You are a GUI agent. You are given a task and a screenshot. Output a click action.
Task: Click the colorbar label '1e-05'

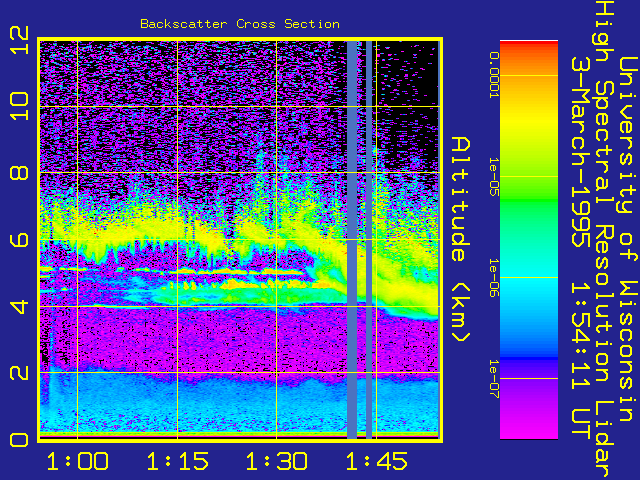point(494,177)
